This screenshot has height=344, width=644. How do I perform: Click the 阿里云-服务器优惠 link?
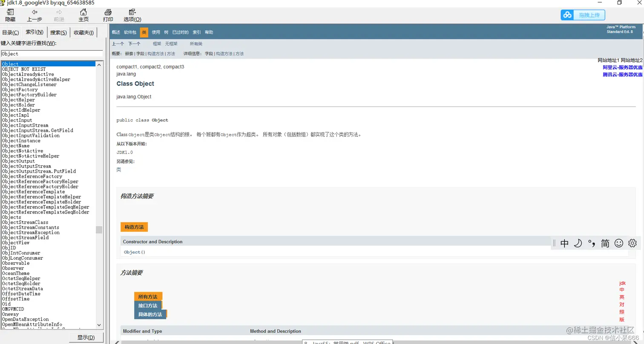(623, 67)
